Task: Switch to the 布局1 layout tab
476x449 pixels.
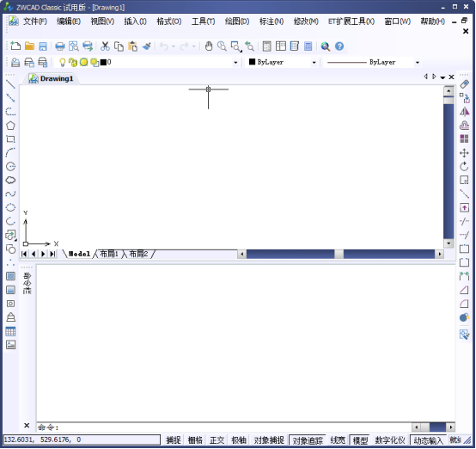Action: pyautogui.click(x=108, y=254)
